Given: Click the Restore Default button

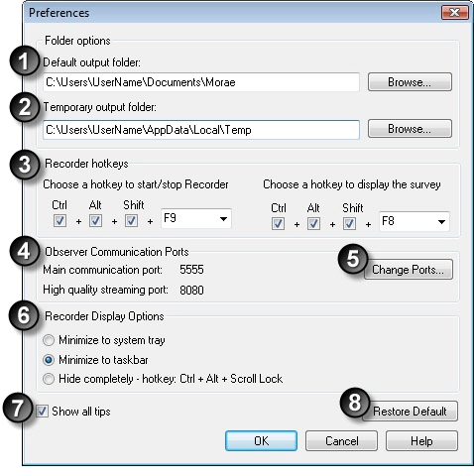Looking at the screenshot, I should [x=410, y=412].
